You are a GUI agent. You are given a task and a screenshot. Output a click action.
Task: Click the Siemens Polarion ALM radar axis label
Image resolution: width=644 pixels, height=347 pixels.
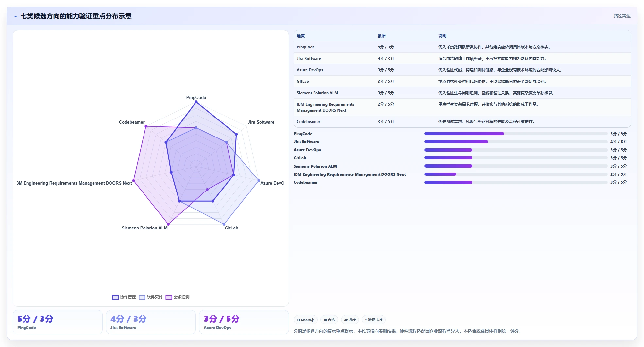tap(145, 228)
